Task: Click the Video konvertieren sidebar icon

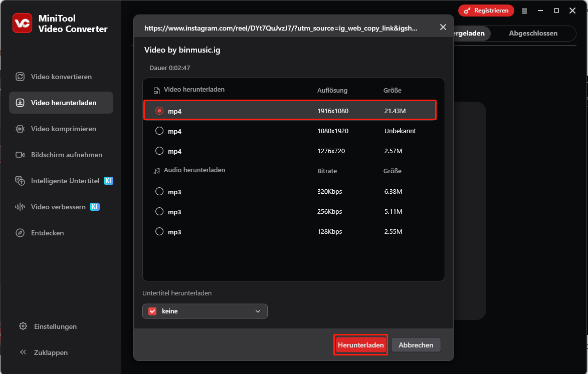Action: [20, 77]
